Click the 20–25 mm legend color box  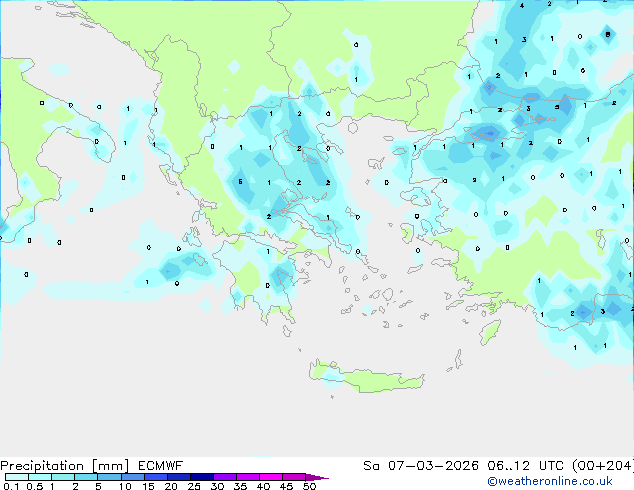[x=178, y=477]
